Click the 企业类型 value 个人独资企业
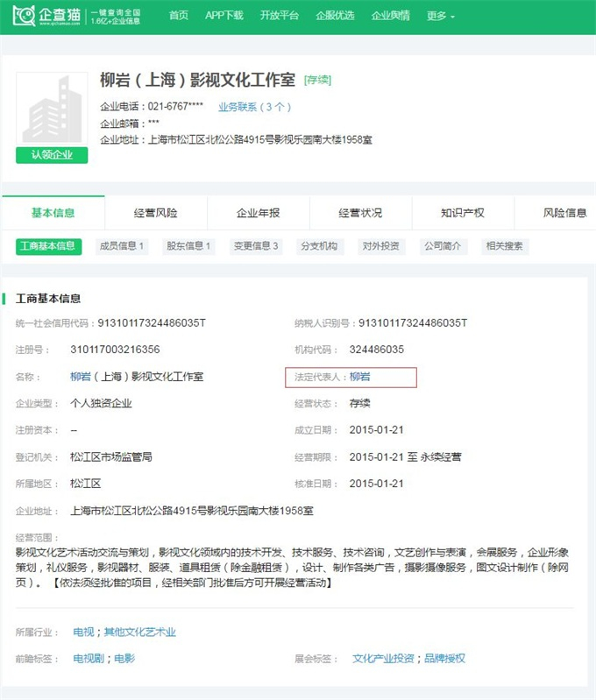 click(101, 404)
